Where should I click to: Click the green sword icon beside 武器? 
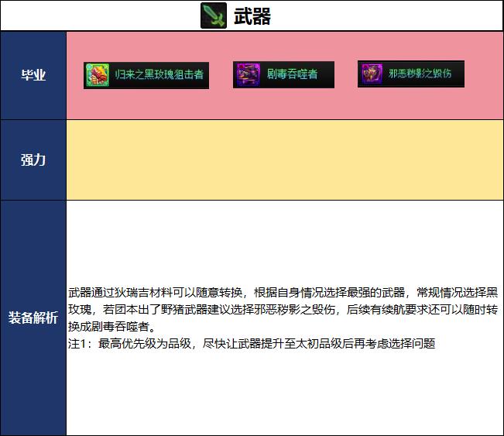click(214, 15)
